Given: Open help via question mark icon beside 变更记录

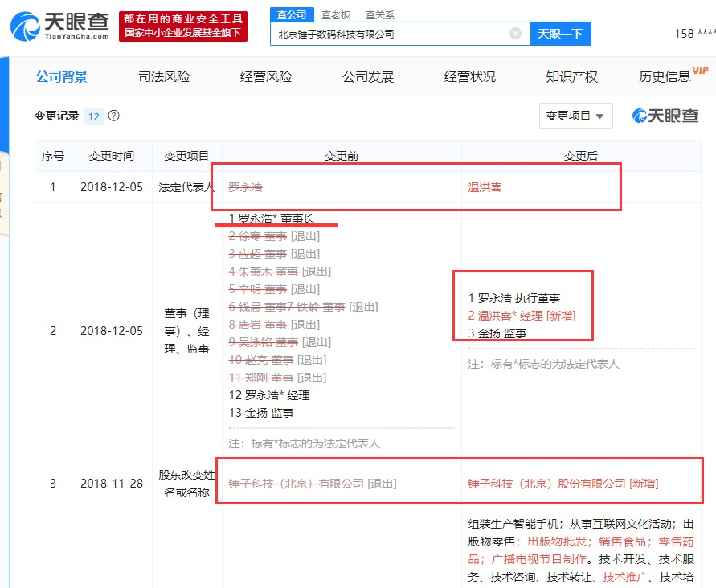Looking at the screenshot, I should pyautogui.click(x=113, y=116).
